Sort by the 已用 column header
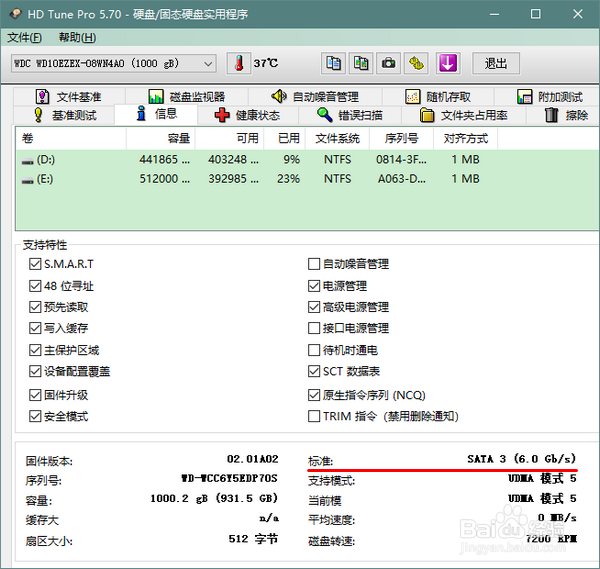 (285, 139)
